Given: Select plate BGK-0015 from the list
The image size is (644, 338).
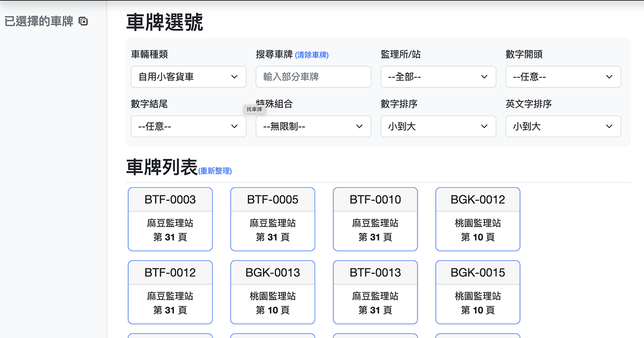Looking at the screenshot, I should [478, 292].
